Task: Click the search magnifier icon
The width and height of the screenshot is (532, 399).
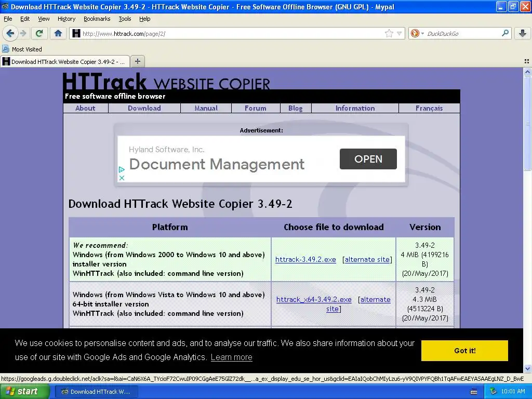Action: click(505, 33)
